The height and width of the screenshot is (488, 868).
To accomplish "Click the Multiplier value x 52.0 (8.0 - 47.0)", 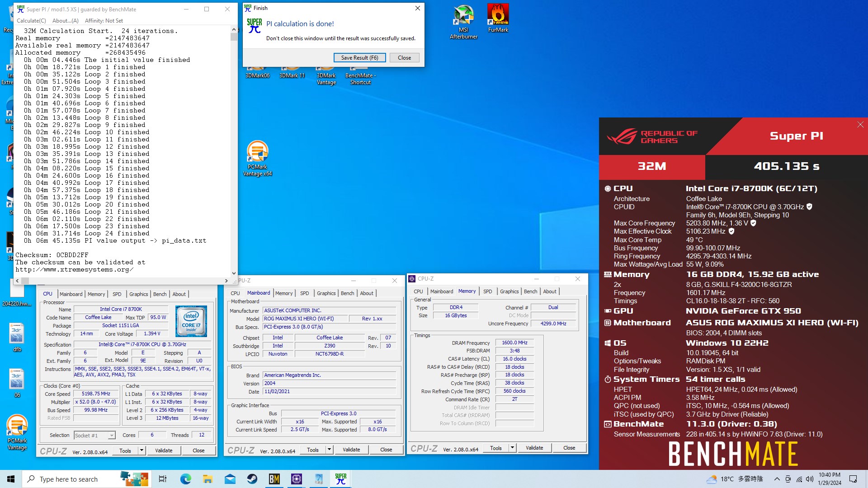I will pos(96,402).
